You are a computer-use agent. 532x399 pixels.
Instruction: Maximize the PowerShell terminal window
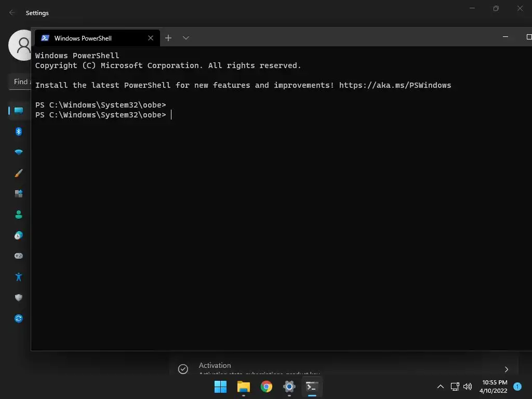click(528, 37)
